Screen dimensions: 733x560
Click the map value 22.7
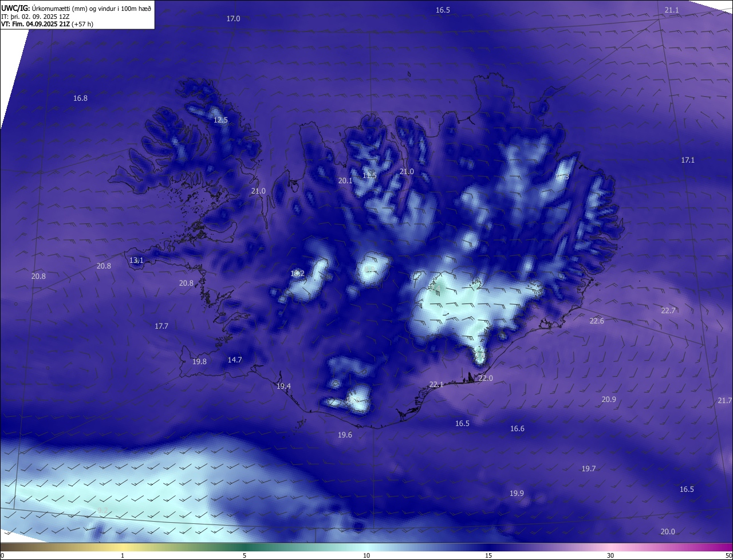[668, 310]
